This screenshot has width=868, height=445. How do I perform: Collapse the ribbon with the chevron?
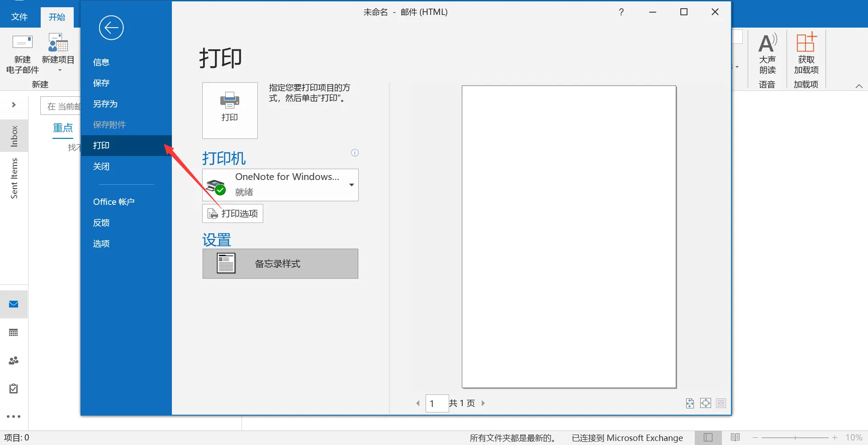(859, 86)
